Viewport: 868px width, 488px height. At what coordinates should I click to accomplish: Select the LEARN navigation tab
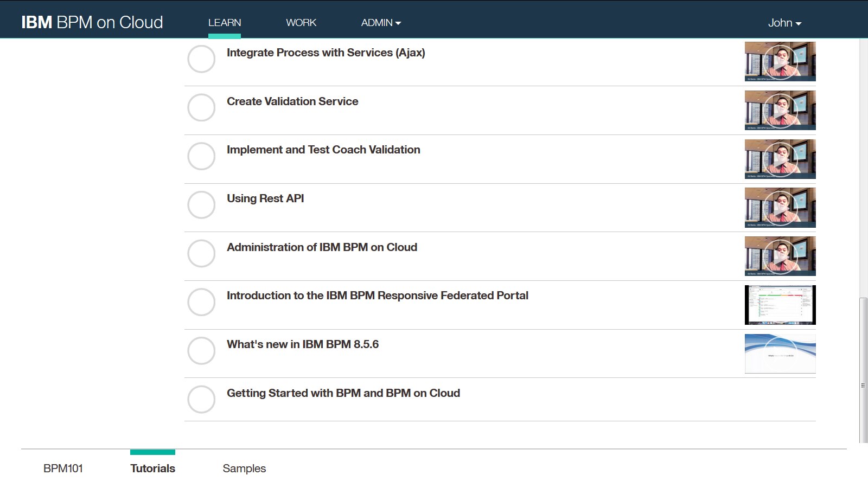pos(225,23)
